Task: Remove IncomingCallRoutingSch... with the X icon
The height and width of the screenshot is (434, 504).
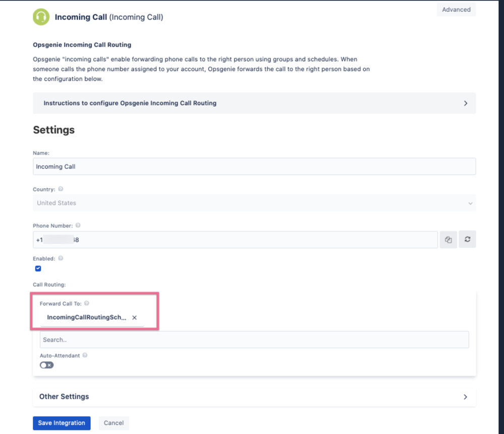Action: pos(134,317)
